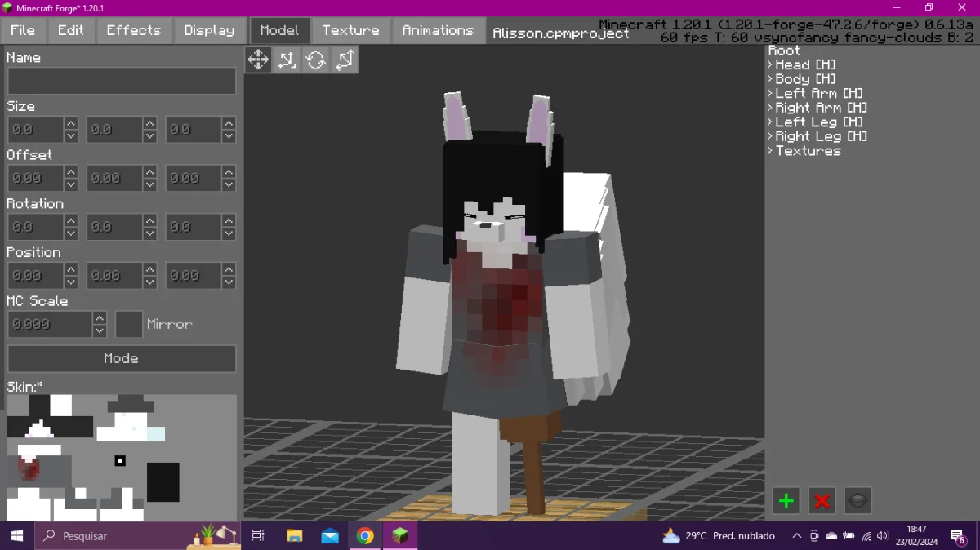The height and width of the screenshot is (550, 980).
Task: Open the Wi-Fi network tray icon
Action: click(866, 536)
